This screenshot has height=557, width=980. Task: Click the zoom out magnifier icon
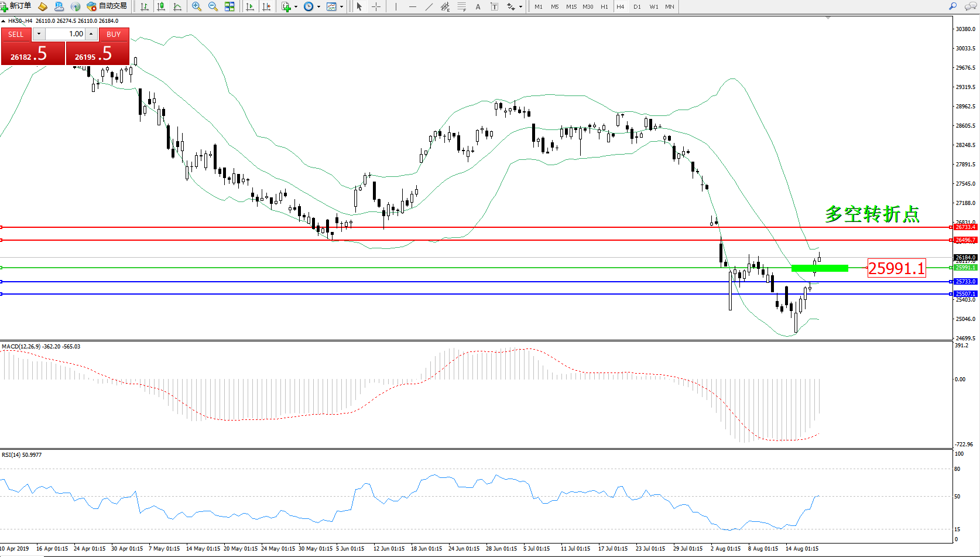(x=213, y=6)
